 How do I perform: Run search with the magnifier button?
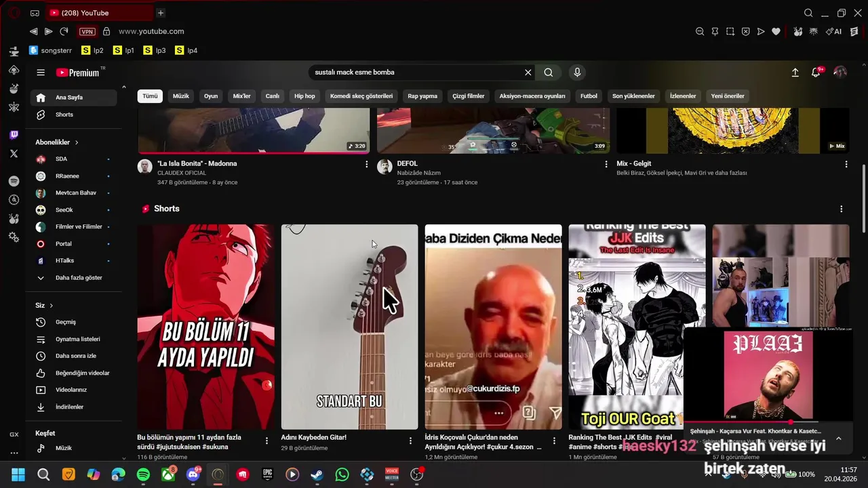click(x=549, y=73)
